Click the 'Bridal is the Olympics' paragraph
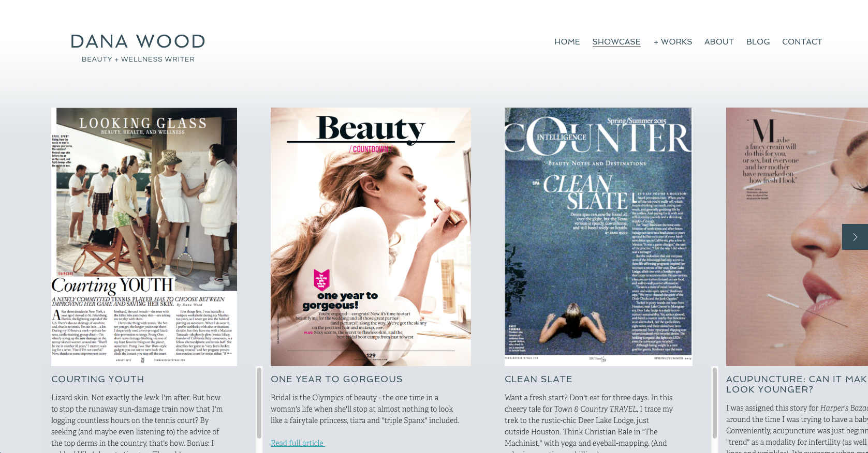This screenshot has height=453, width=868. pyautogui.click(x=365, y=409)
